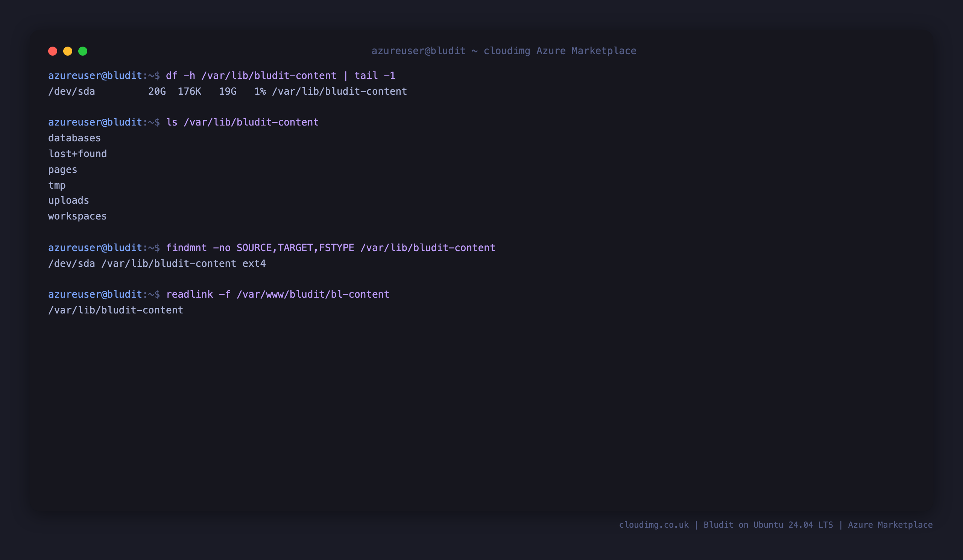This screenshot has height=560, width=963.
Task: Click the terminal title 'azureuser@bludit ~ cloudimg Azure Marketplace'
Action: pos(504,51)
